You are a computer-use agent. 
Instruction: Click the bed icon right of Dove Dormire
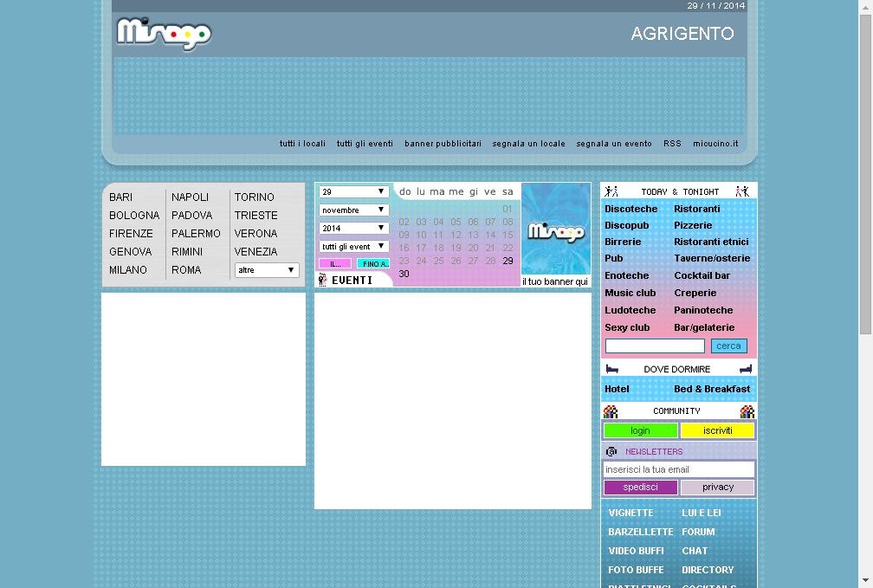tap(746, 369)
